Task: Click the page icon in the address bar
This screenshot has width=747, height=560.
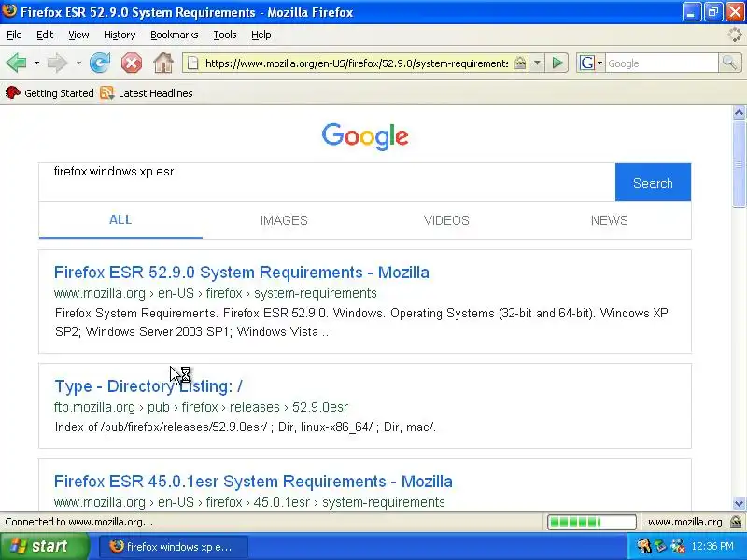Action: click(192, 63)
